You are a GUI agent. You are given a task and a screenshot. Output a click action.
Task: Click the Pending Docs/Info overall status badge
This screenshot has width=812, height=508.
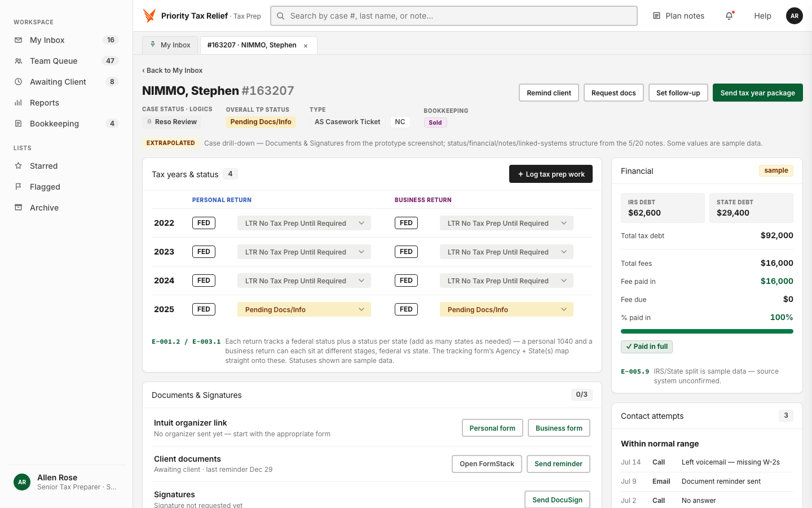point(261,122)
